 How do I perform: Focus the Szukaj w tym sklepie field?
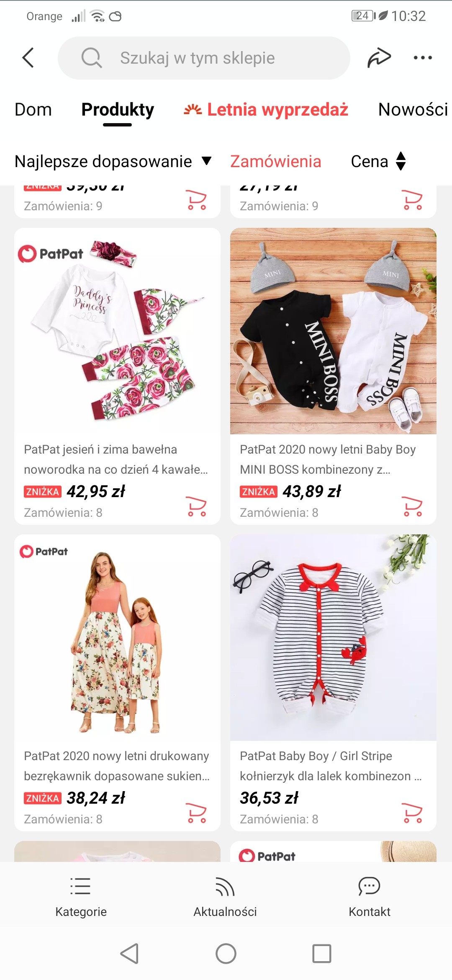coord(204,58)
